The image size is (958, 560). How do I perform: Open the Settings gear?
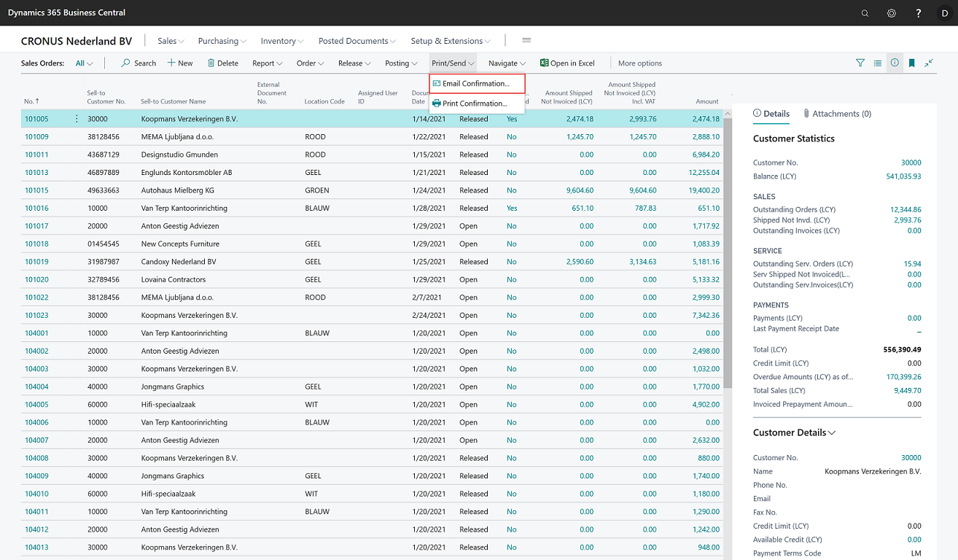tap(892, 13)
